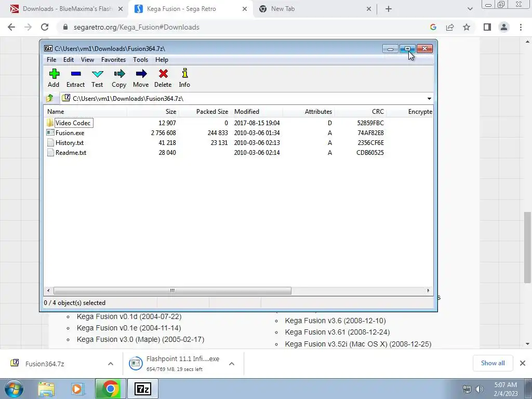
Task: Reload the Sega Retro page
Action: tap(45, 27)
